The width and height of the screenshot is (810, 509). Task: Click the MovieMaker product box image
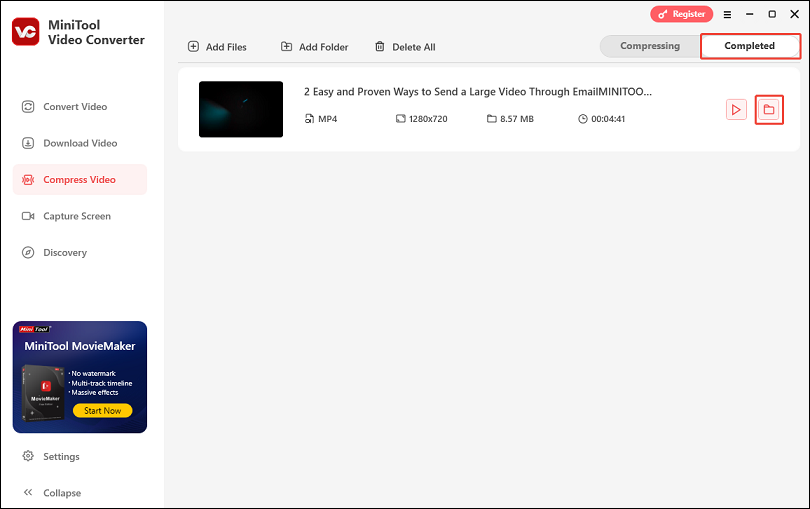[43, 393]
